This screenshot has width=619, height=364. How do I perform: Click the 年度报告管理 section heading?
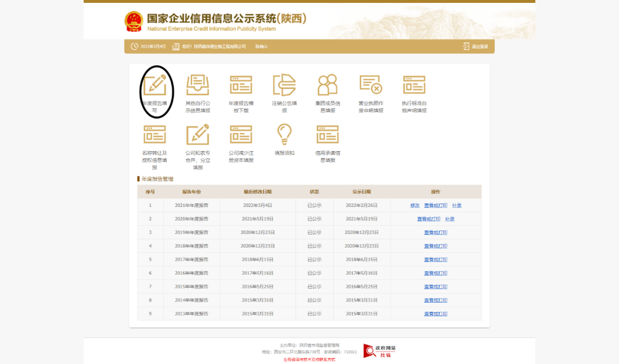coord(157,179)
